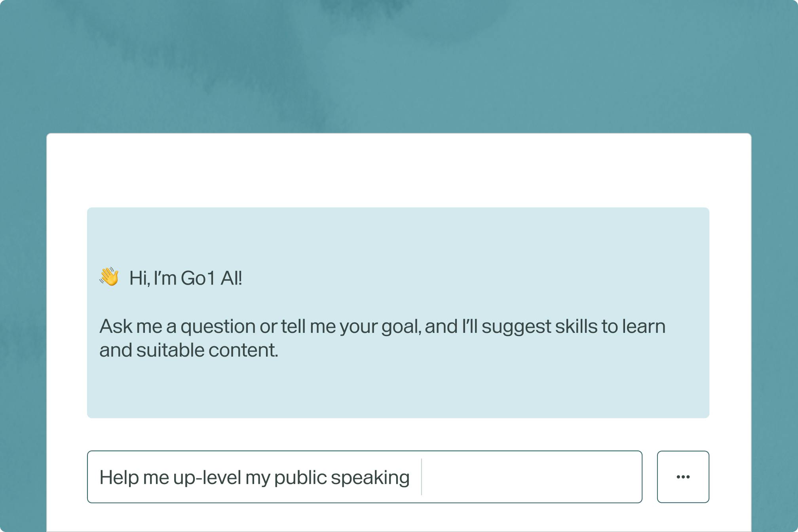Select the 'Hi, I'm Go1 AI!' greeting

185,278
